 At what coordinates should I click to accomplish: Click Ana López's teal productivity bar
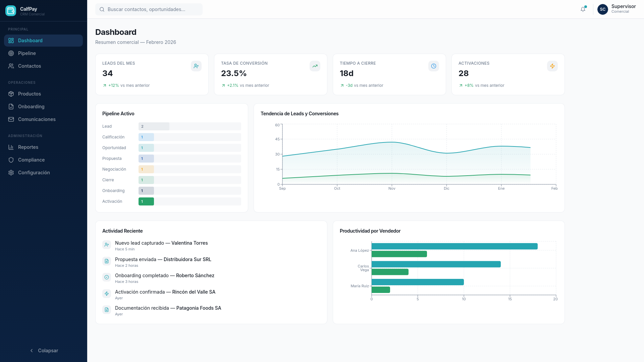[454, 246]
